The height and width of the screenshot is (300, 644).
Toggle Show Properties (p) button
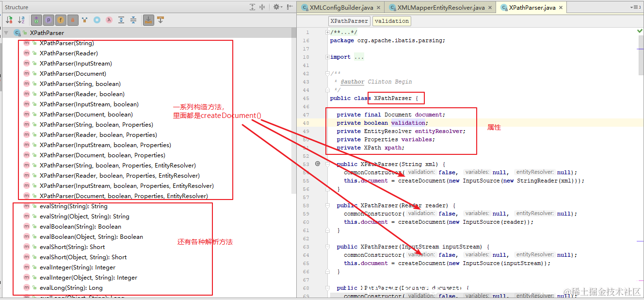pos(48,20)
